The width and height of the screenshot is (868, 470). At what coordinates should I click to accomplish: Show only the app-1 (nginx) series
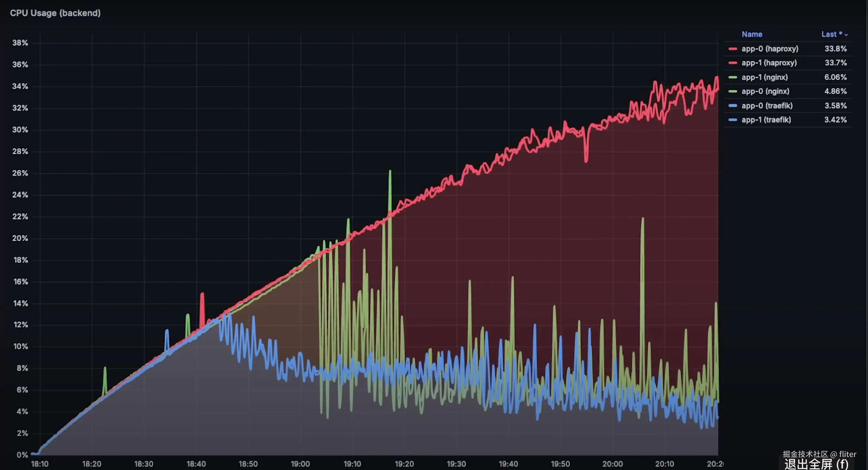coord(765,78)
